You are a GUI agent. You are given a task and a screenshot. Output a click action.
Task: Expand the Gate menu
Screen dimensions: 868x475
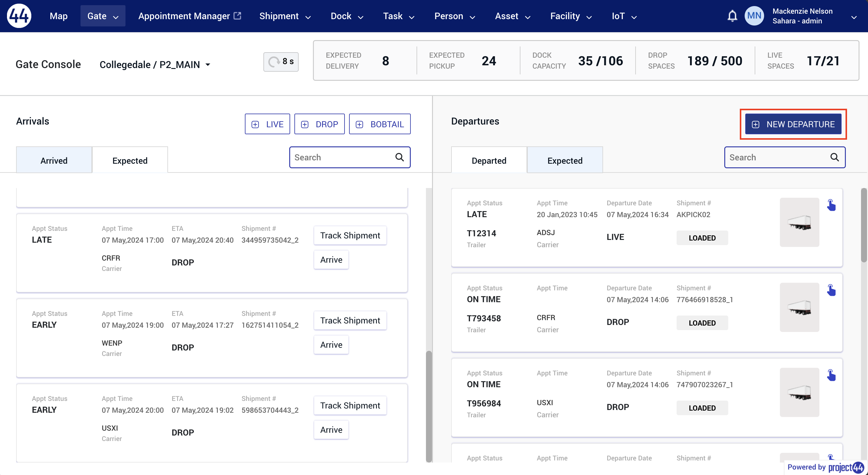coord(103,16)
